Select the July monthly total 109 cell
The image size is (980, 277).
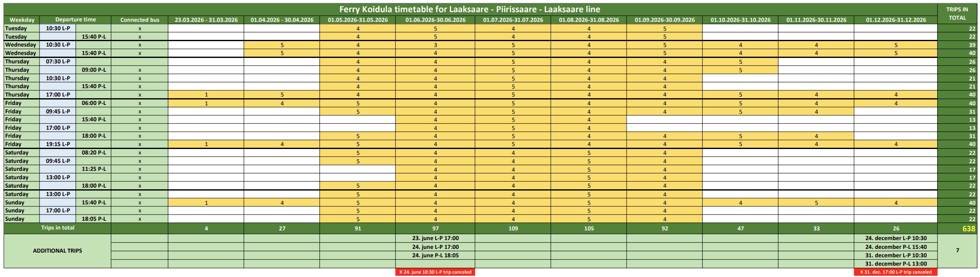pyautogui.click(x=513, y=229)
